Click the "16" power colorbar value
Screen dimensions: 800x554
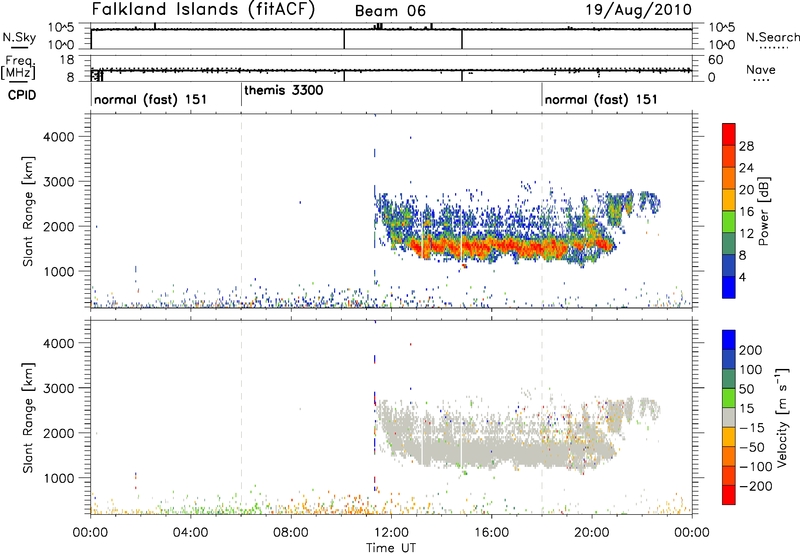coord(746,212)
